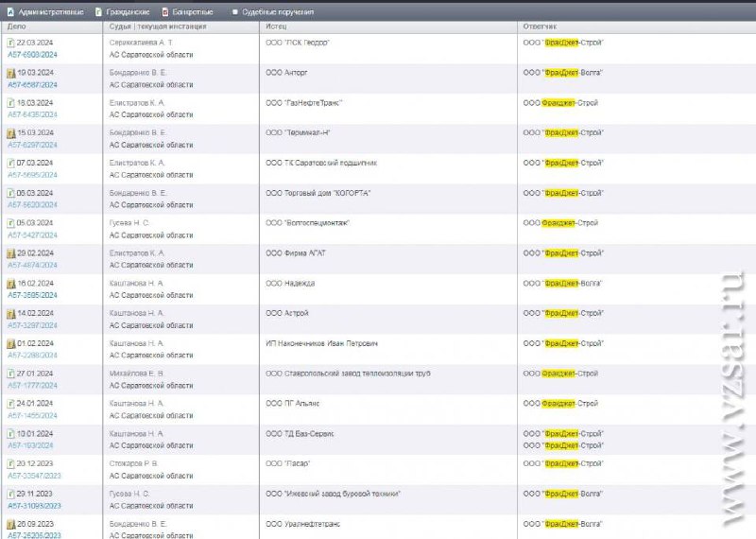The image size is (756, 539).
Task: Open case number link under 05.03.2024
Action: pos(32,235)
